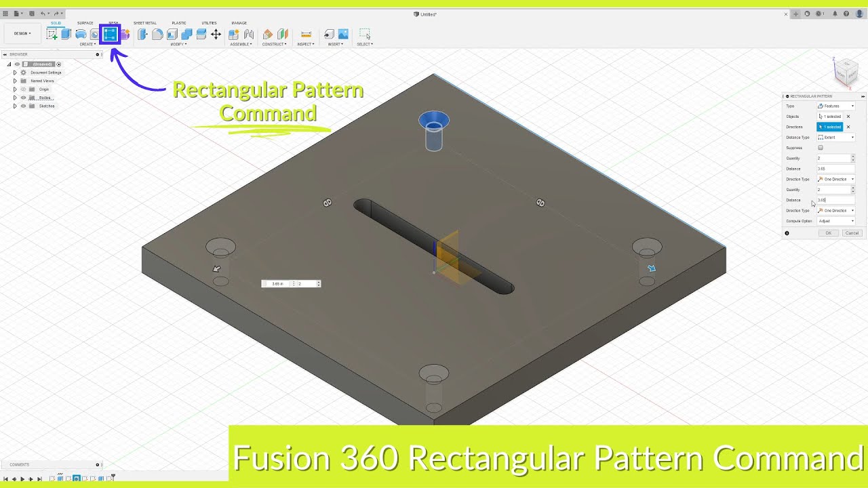Image resolution: width=868 pixels, height=488 pixels.
Task: Select the Offset Plane construct tool
Action: 268,34
